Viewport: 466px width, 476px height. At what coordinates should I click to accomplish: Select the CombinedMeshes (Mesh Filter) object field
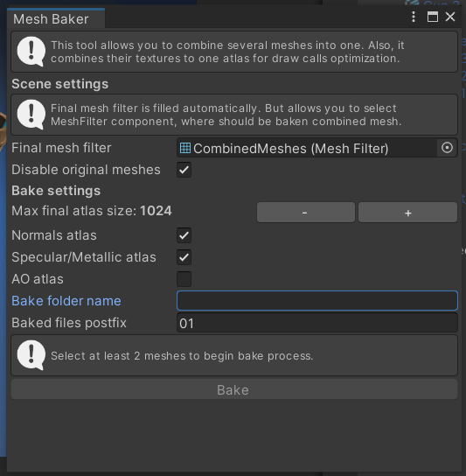pyautogui.click(x=307, y=148)
